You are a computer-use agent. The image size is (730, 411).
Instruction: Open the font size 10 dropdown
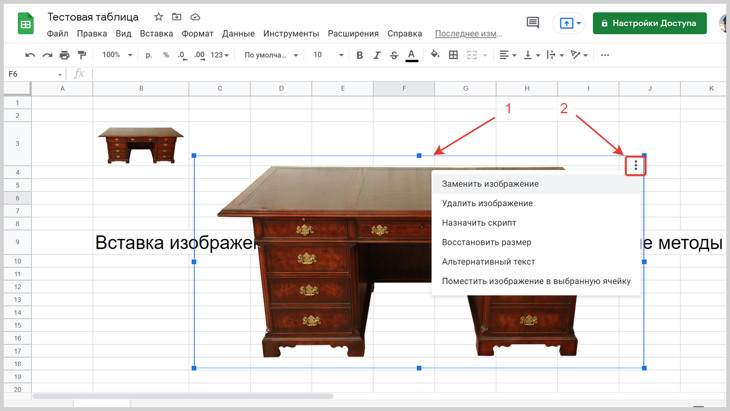point(327,55)
